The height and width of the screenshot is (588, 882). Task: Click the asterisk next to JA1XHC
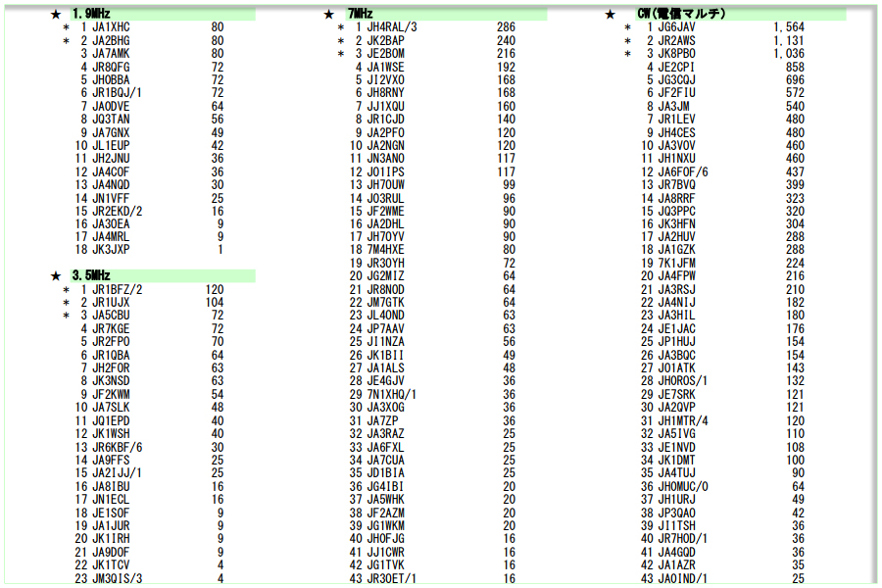pyautogui.click(x=67, y=28)
